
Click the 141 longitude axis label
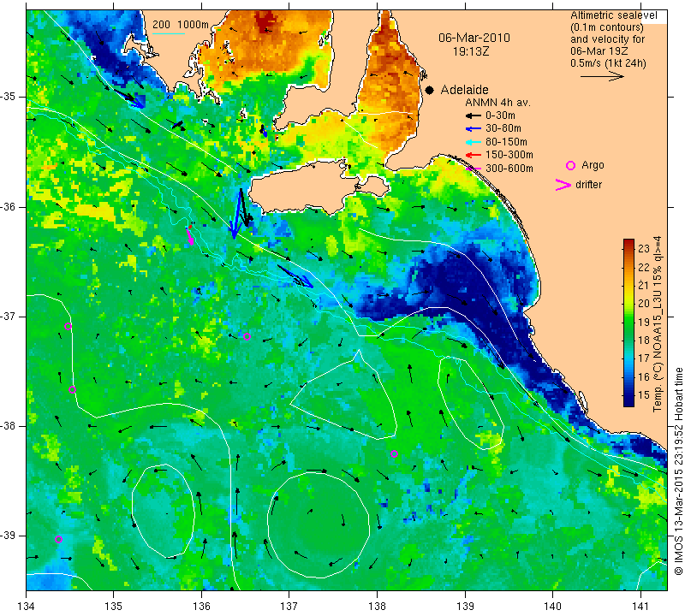(x=640, y=607)
